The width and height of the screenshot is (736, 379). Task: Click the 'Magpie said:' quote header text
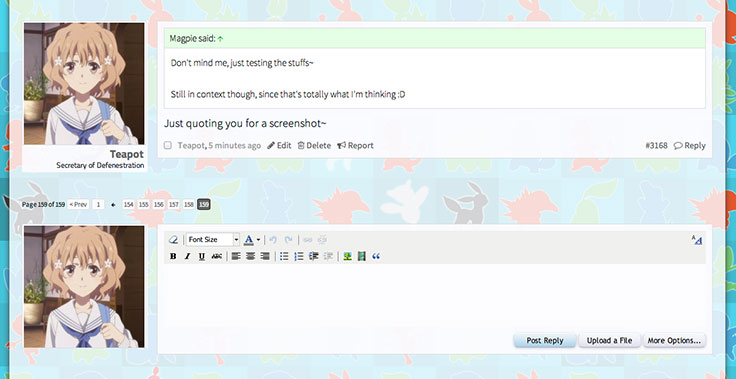coord(192,39)
